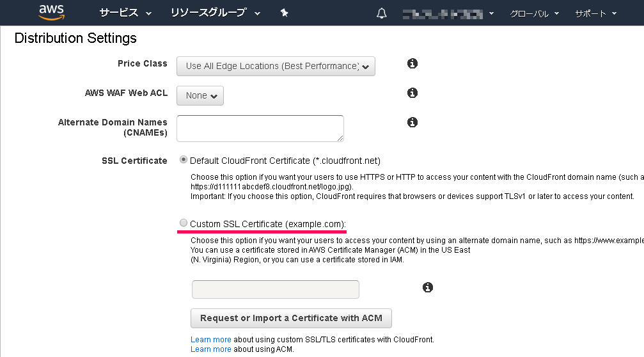Open the notifications bell

(382, 13)
